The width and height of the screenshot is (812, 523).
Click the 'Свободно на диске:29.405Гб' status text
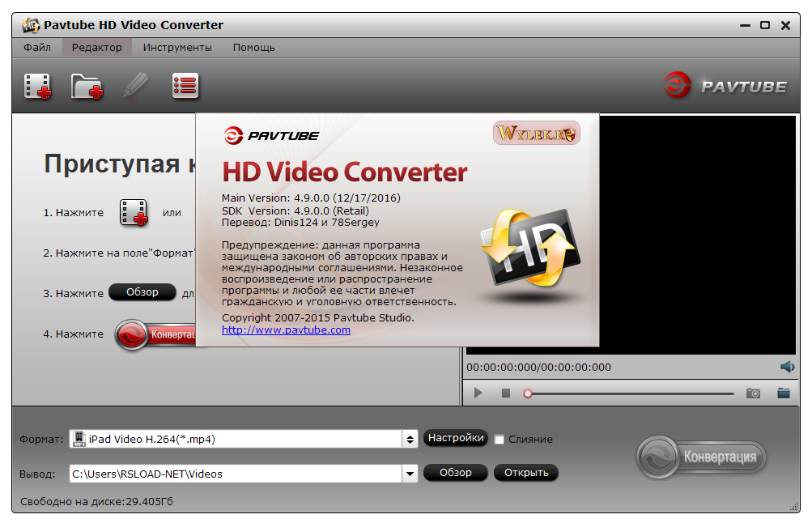click(96, 501)
